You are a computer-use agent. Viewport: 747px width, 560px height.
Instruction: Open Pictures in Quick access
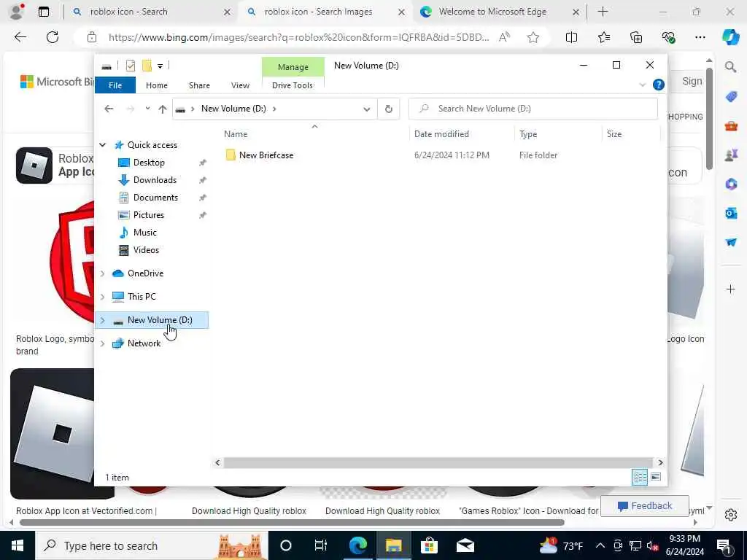(148, 215)
